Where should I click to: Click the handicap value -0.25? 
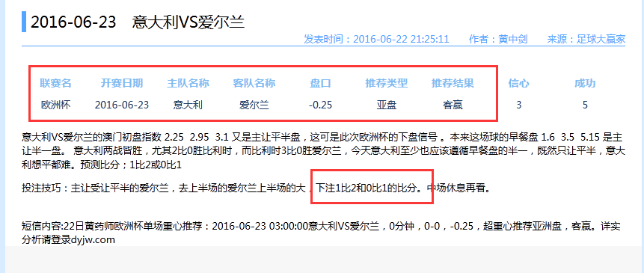tap(320, 105)
